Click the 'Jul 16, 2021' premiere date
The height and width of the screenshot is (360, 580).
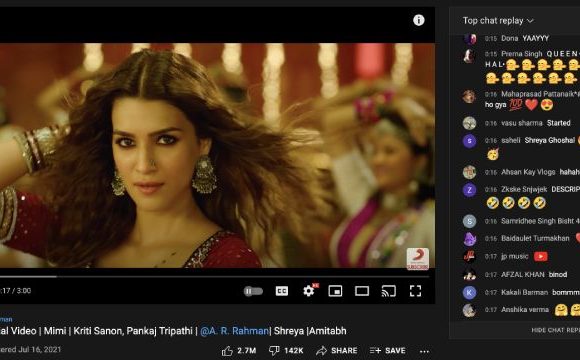[39, 349]
